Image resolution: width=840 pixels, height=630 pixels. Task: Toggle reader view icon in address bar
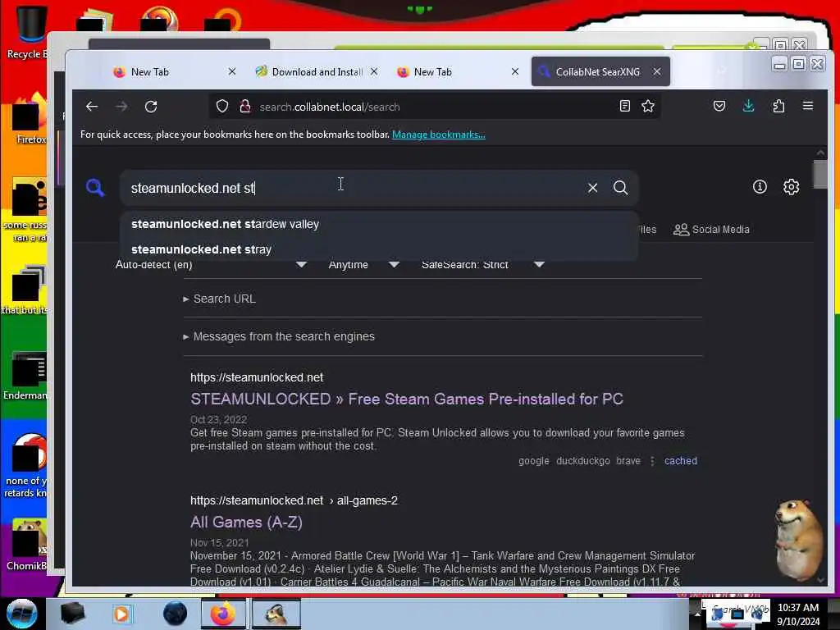pos(624,106)
